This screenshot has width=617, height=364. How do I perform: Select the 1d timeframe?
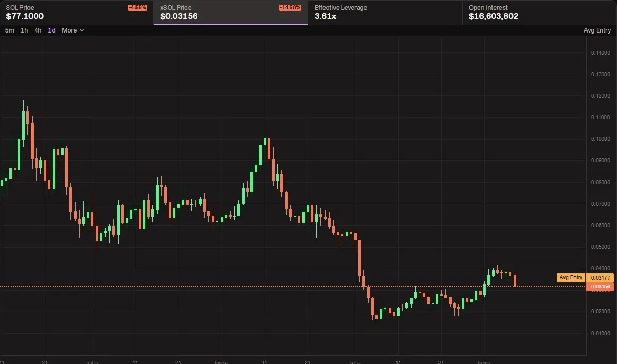click(x=51, y=30)
